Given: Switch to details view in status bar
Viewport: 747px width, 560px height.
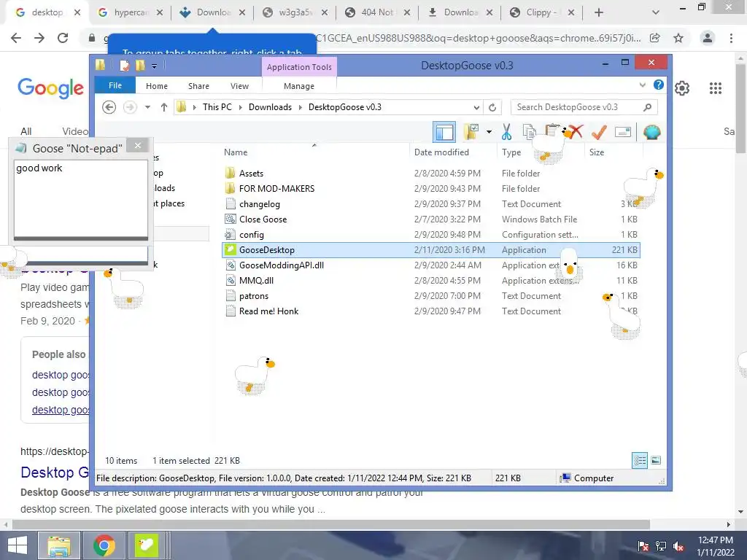Looking at the screenshot, I should point(640,460).
